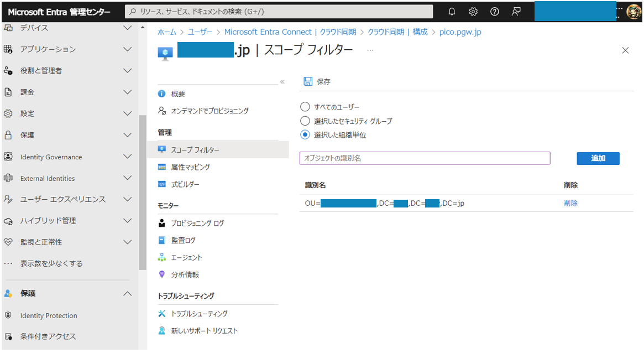Open スコープ フィルター menu item
The width and height of the screenshot is (644, 353).
tap(218, 149)
